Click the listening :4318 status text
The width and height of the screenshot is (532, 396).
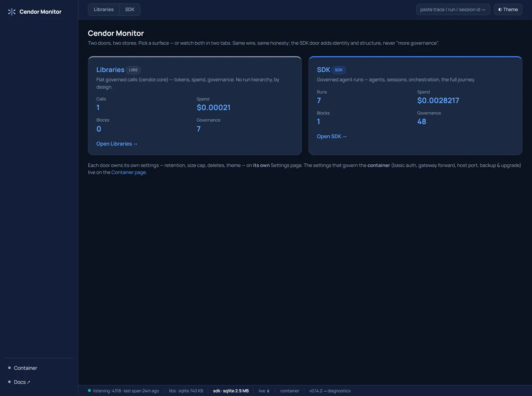(126, 391)
